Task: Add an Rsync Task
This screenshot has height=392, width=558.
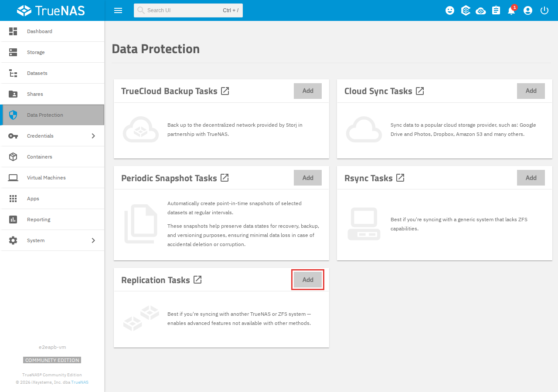Action: click(x=531, y=178)
